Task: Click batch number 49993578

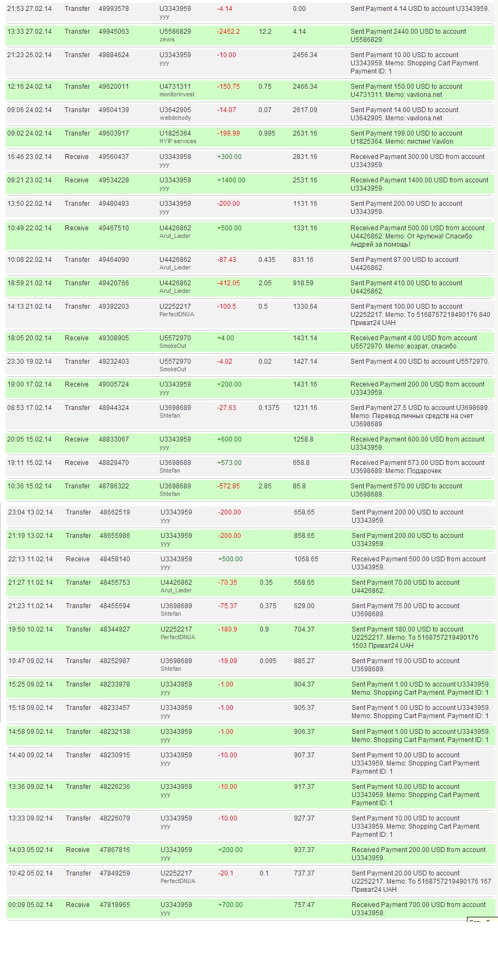Action: [114, 9]
